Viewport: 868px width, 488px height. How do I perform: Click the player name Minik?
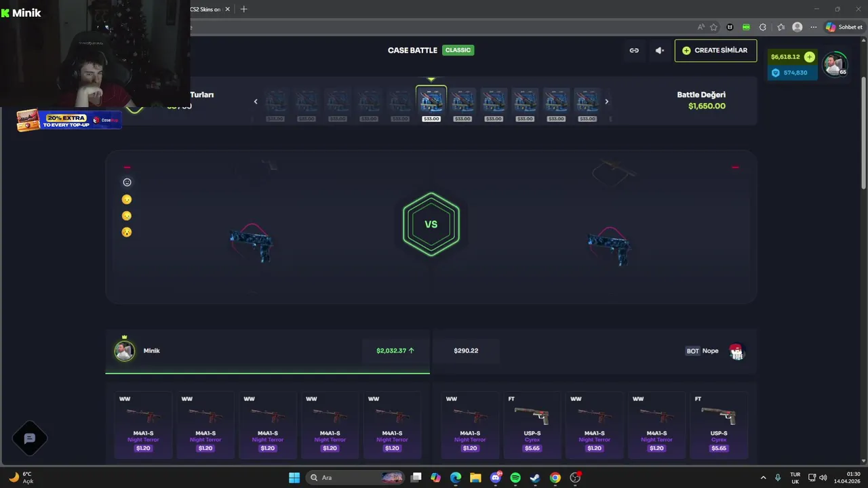point(152,350)
